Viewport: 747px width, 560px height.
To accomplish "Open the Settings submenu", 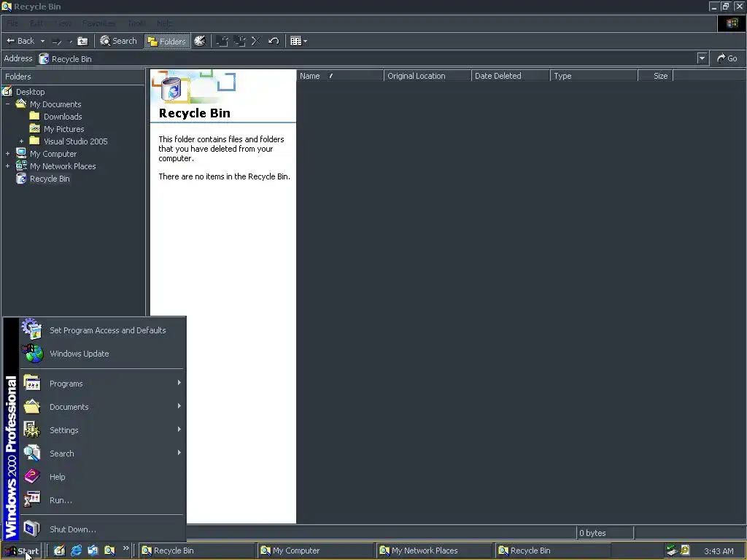I will coord(102,430).
